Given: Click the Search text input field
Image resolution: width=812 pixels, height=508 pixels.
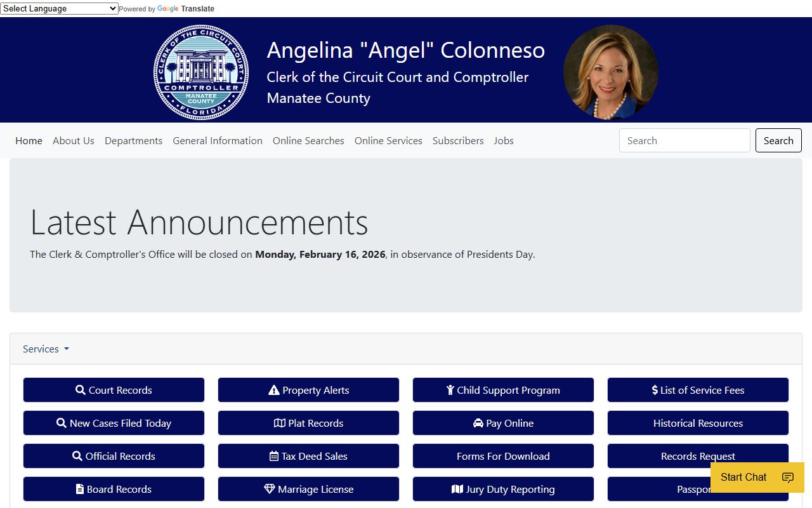Looking at the screenshot, I should tap(684, 140).
